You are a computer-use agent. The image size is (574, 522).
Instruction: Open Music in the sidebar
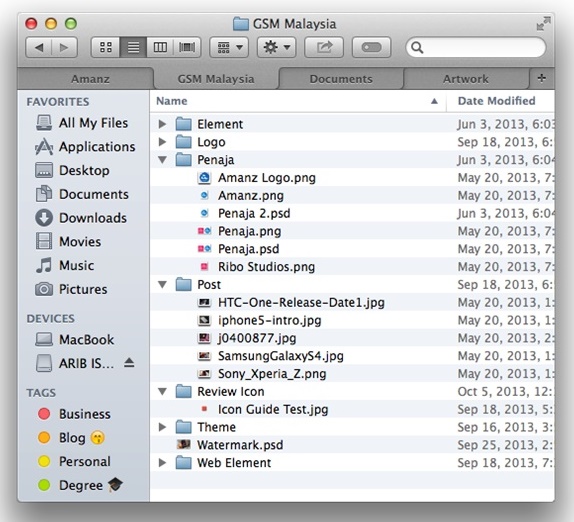pyautogui.click(x=65, y=266)
